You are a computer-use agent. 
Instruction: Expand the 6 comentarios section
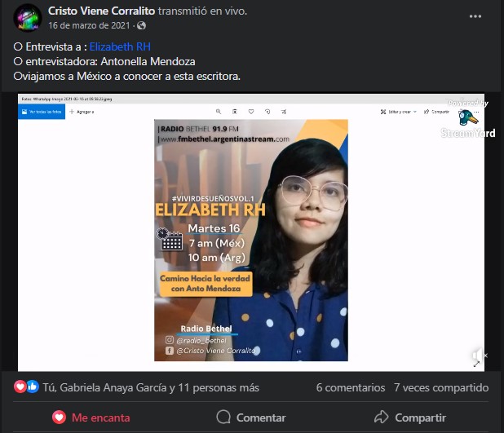(x=351, y=387)
